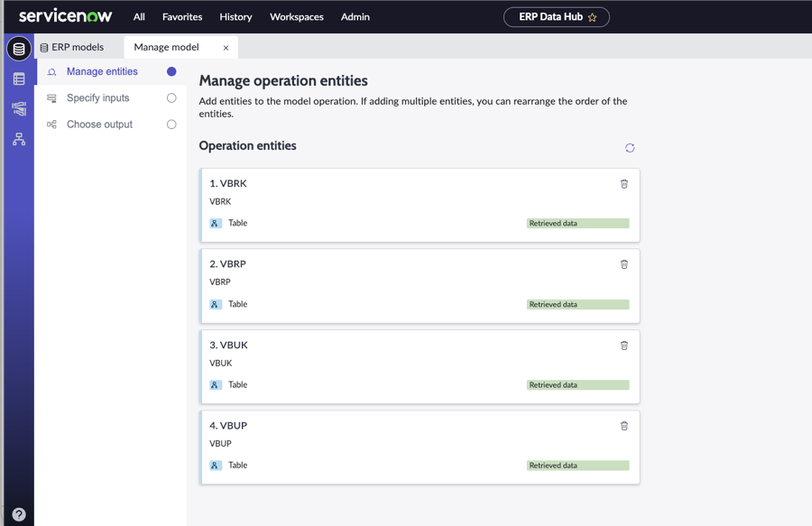Select the Choose output step circle
The width and height of the screenshot is (812, 526).
click(171, 125)
